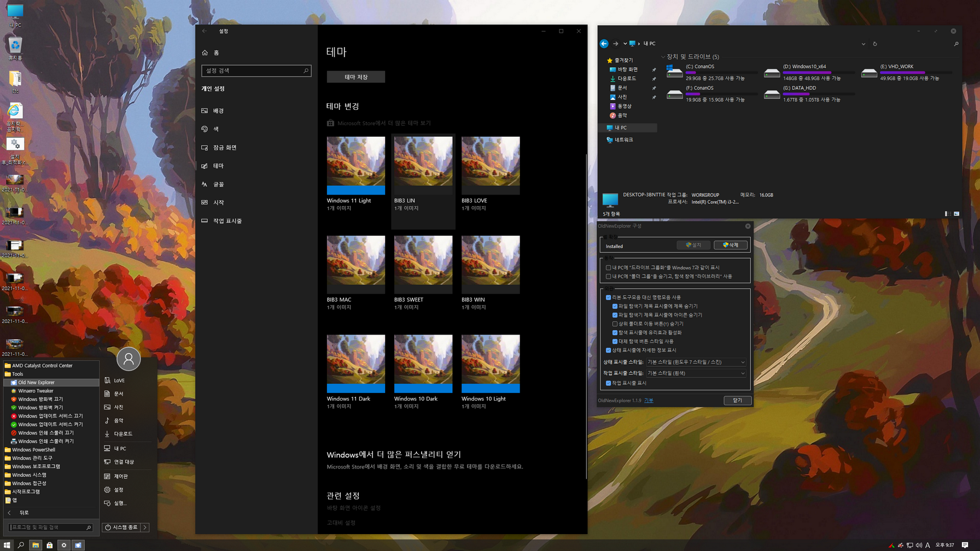Select the (C:) ConanOS drive icon
This screenshot has width=980, height=551.
tap(674, 72)
